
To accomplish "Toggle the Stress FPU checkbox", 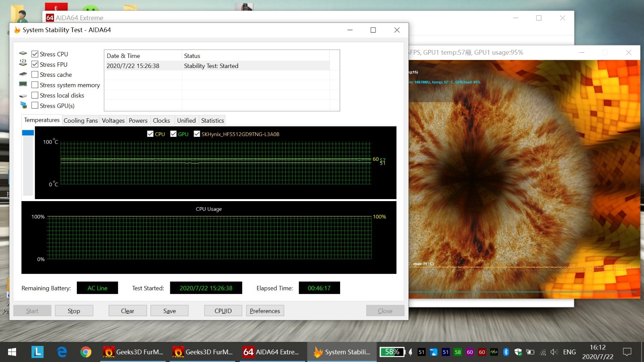I will tap(35, 64).
